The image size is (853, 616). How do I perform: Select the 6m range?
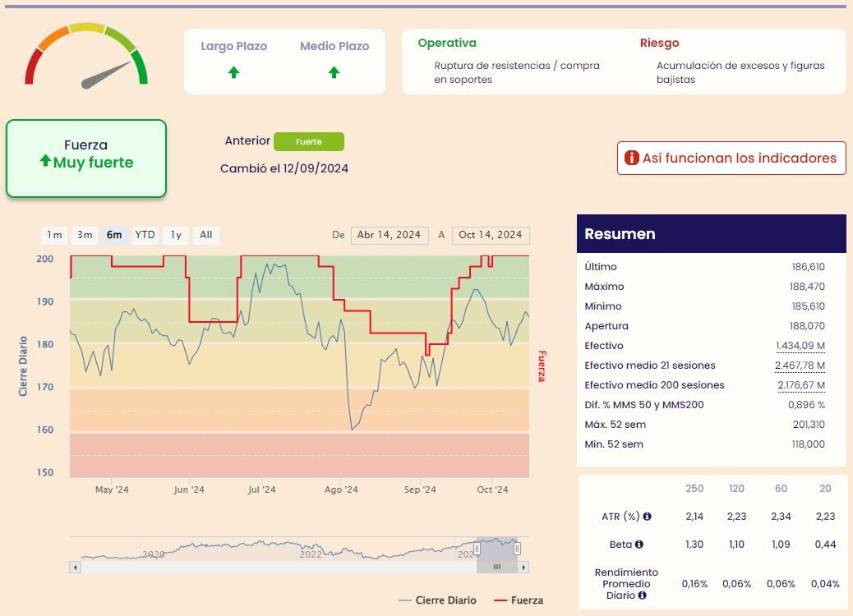coord(114,235)
